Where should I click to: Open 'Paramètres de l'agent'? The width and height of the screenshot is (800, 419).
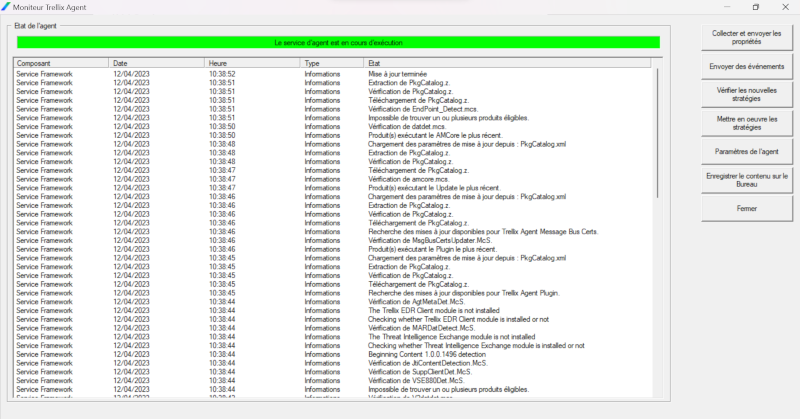tap(746, 151)
